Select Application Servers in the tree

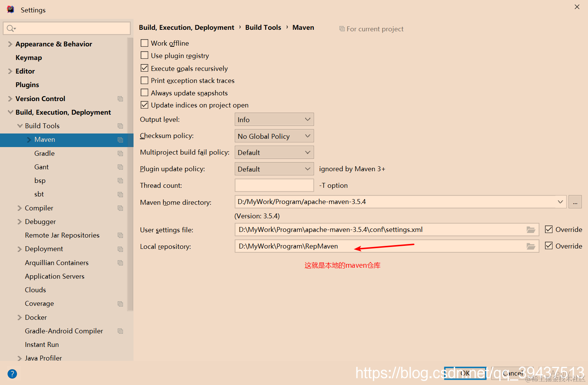click(55, 276)
